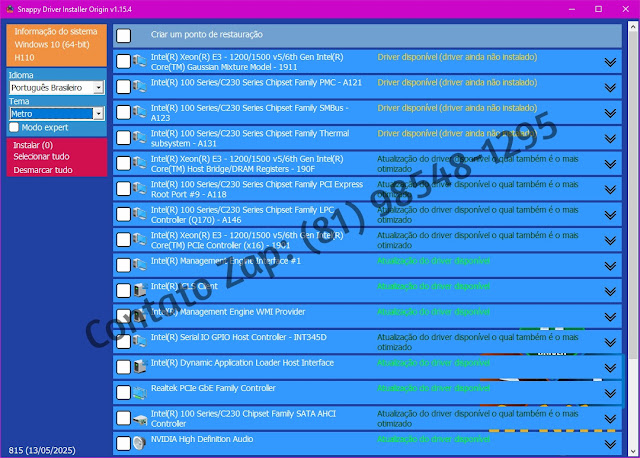Expand the PCI Express Root Port #9 row
This screenshot has height=458, width=640.
(610, 189)
